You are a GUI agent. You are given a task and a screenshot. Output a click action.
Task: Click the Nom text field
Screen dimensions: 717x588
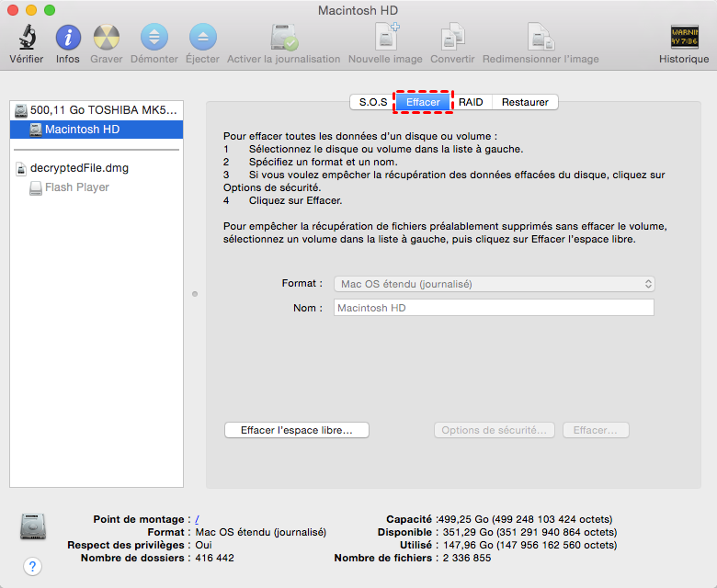tap(493, 308)
